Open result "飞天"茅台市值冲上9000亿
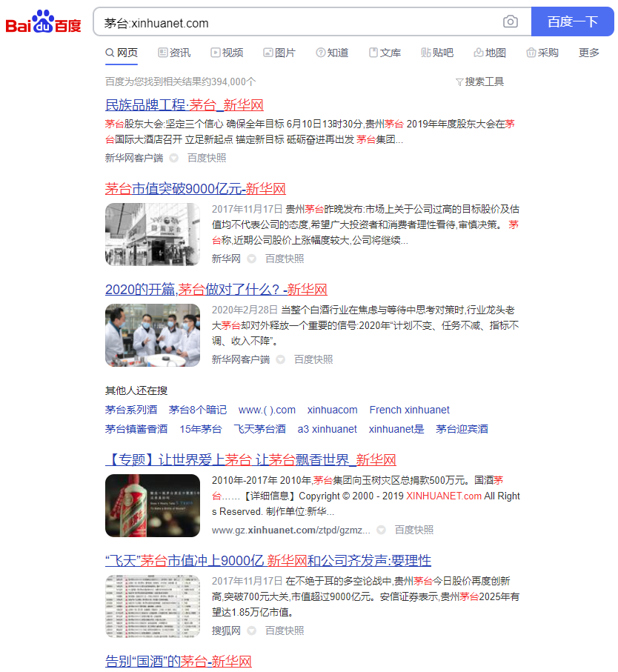The image size is (618, 672). click(x=268, y=561)
